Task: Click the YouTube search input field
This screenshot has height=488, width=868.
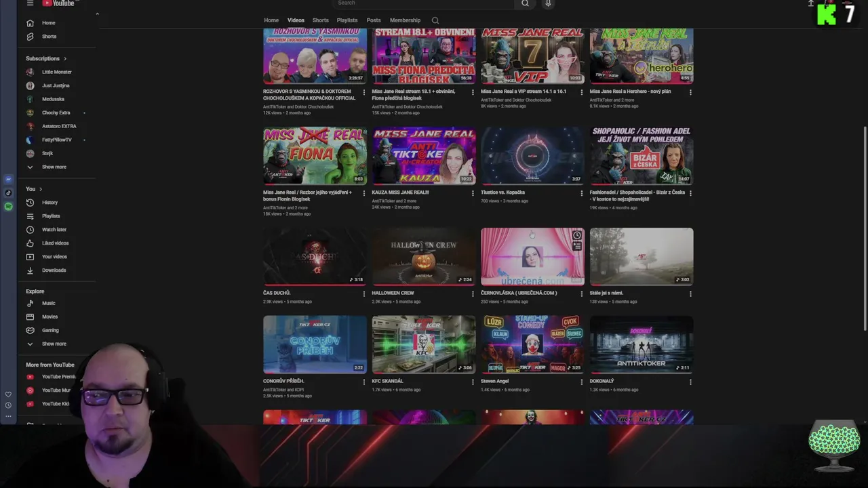Action: pyautogui.click(x=422, y=3)
